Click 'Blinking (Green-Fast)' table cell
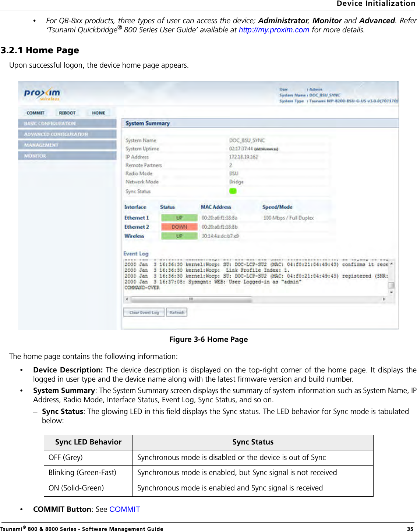 click(88, 473)
